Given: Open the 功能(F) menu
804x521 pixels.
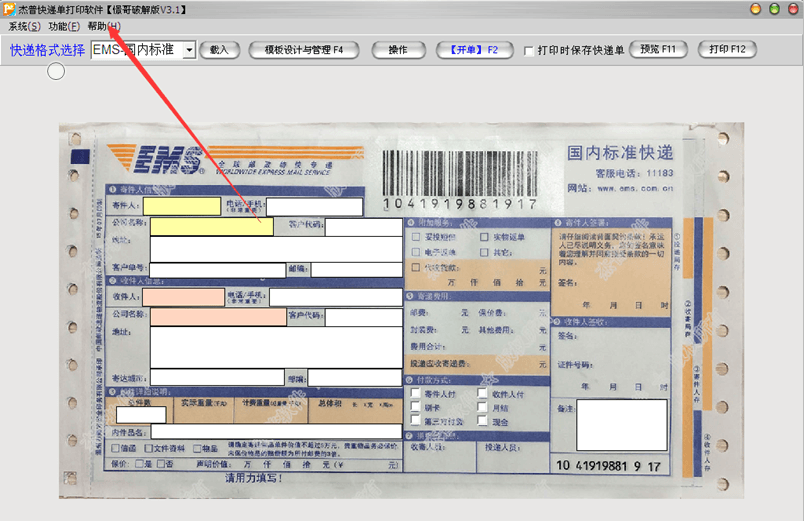Looking at the screenshot, I should click(x=64, y=26).
